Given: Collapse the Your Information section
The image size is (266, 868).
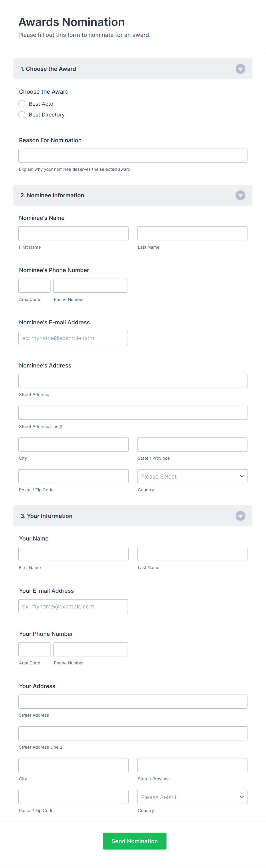Looking at the screenshot, I should click(x=240, y=516).
